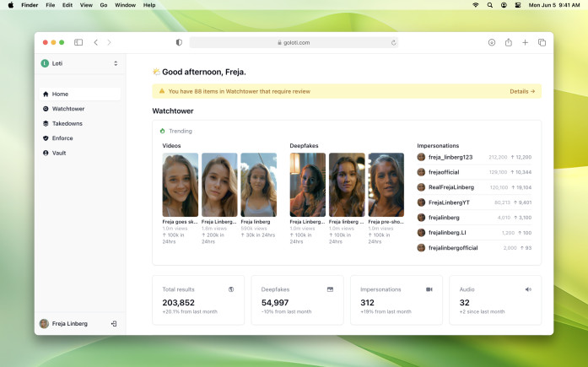Click the log out icon beside Freja Linberg

(x=114, y=323)
